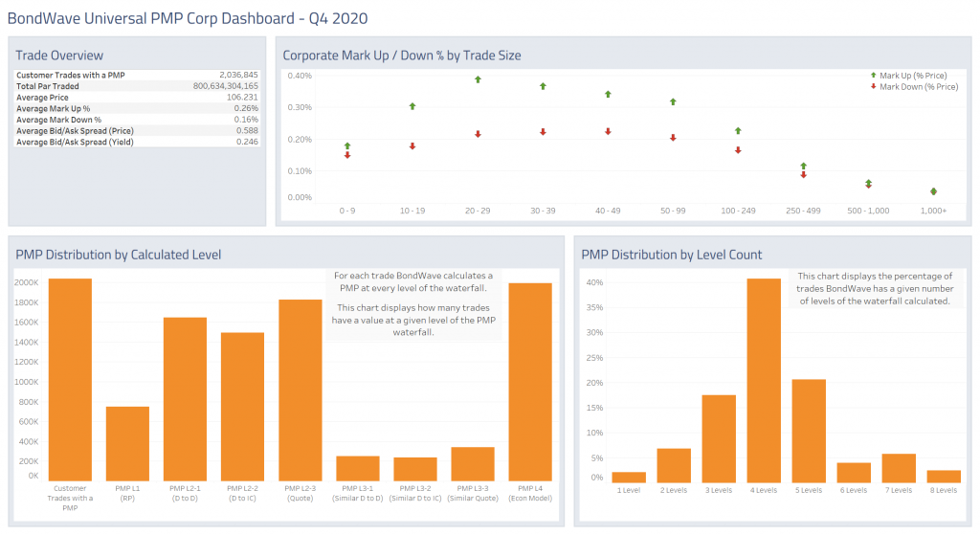Click the Mark Down arrow at 20 - 29
The height and width of the screenshot is (535, 980).
(479, 134)
